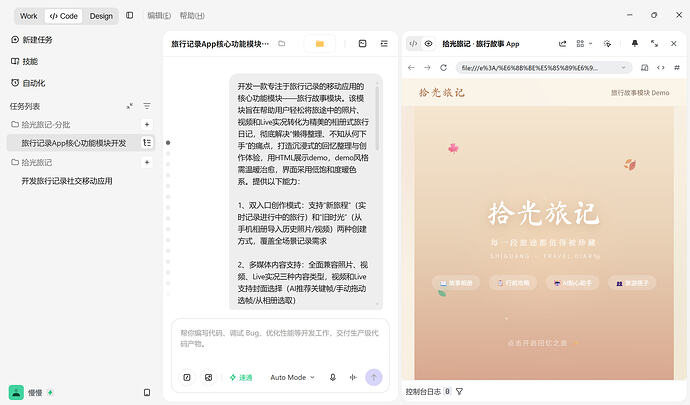This screenshot has height=405, width=690.
Task: Add a task to the 拾光旅记 folder
Action: 147,162
